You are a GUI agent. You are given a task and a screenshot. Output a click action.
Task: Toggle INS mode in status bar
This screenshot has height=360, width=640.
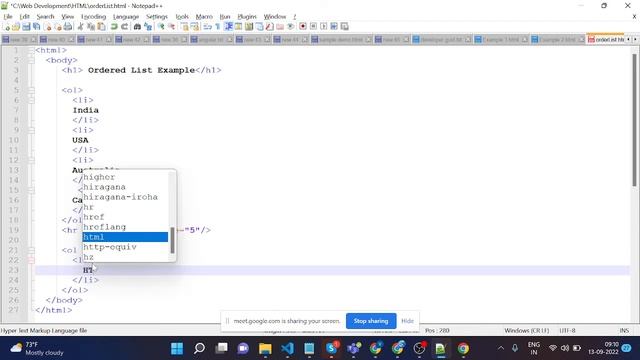click(x=624, y=331)
